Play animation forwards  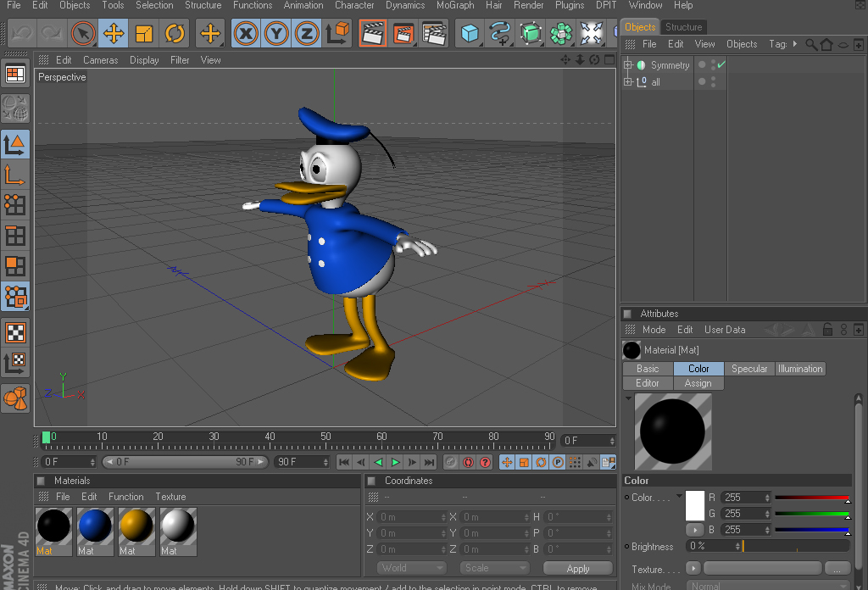coord(395,462)
